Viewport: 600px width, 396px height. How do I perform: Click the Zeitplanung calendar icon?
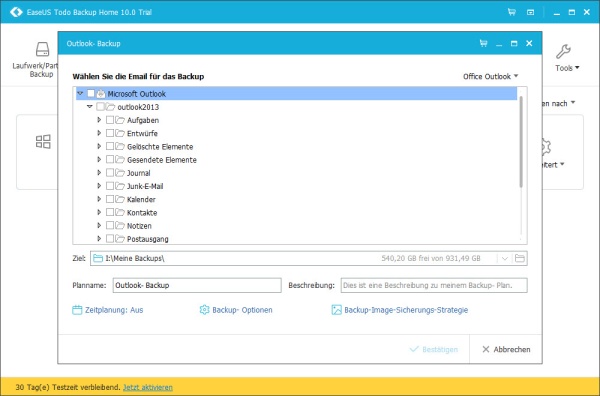tap(77, 310)
